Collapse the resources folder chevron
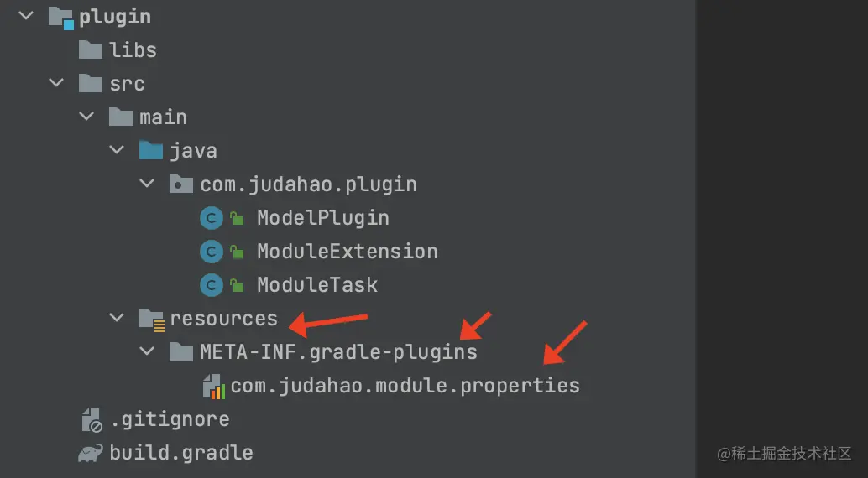Screen dimensions: 868x478 116,318
